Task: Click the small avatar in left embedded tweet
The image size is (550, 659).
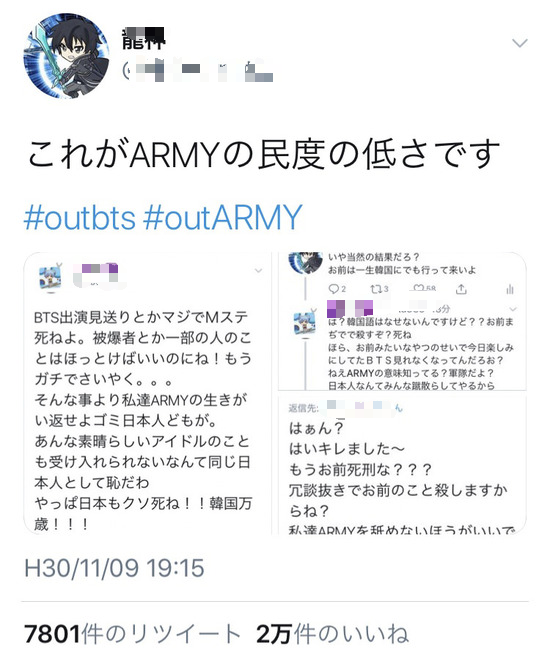Action: coord(50,278)
